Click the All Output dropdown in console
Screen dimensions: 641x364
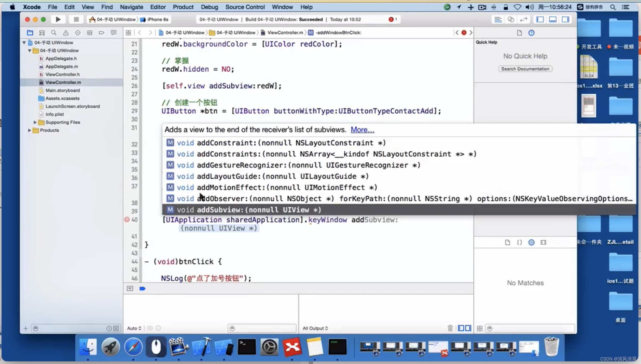[315, 328]
